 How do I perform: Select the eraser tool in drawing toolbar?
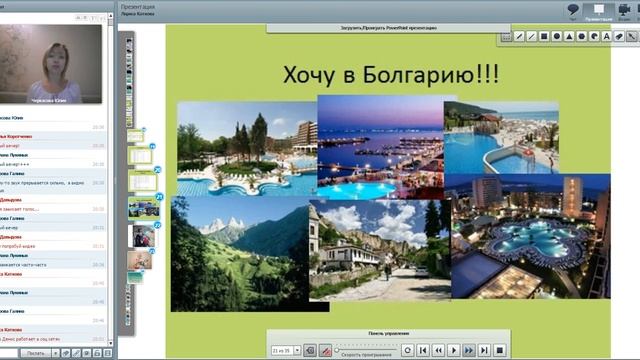[x=619, y=37]
